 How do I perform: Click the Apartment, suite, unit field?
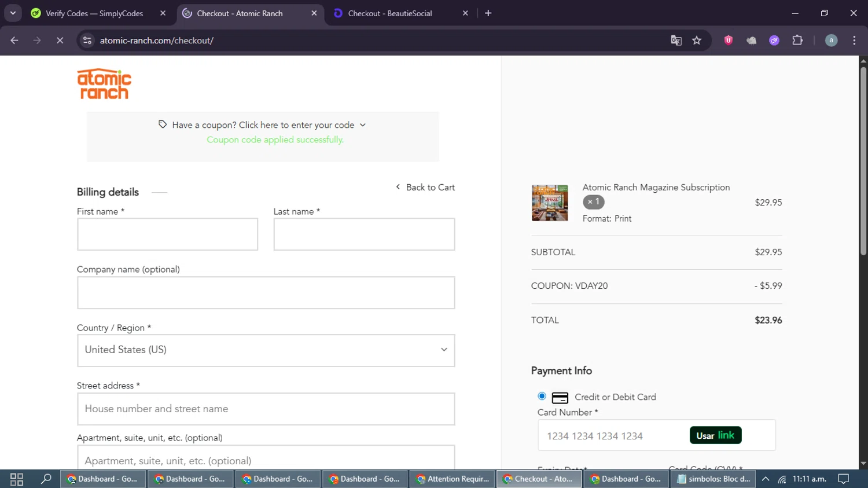click(x=266, y=458)
